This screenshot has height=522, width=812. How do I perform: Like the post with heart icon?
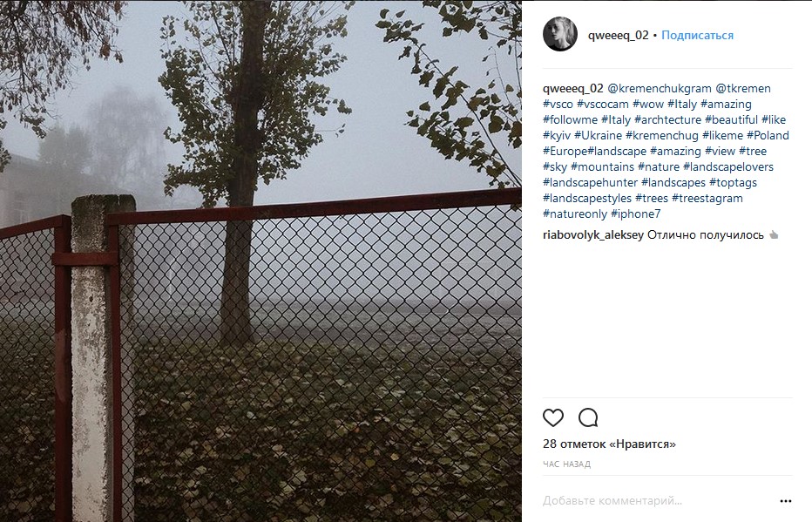(553, 417)
